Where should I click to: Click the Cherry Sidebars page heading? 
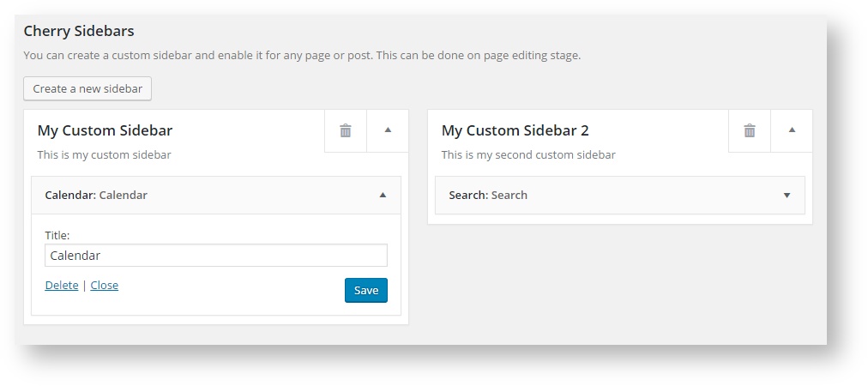[79, 31]
